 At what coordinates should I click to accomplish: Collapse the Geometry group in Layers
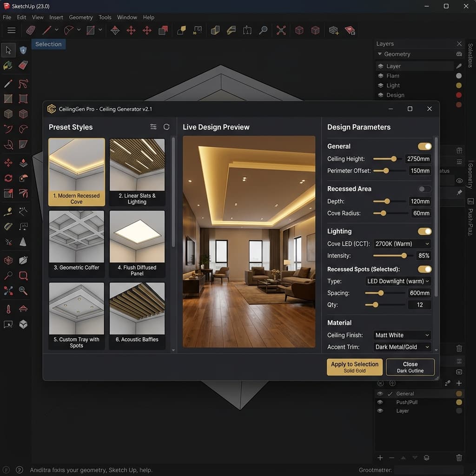coord(379,54)
